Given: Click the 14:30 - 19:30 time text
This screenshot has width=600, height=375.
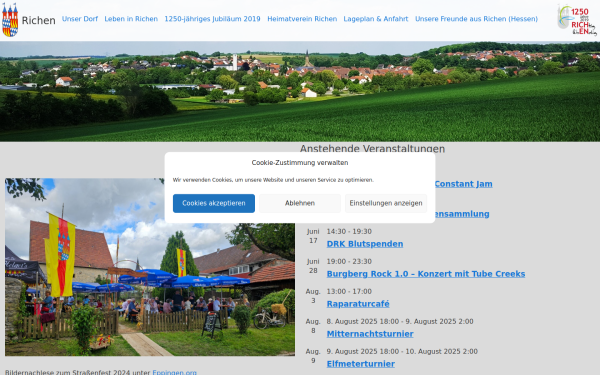Looking at the screenshot, I should 349,232.
